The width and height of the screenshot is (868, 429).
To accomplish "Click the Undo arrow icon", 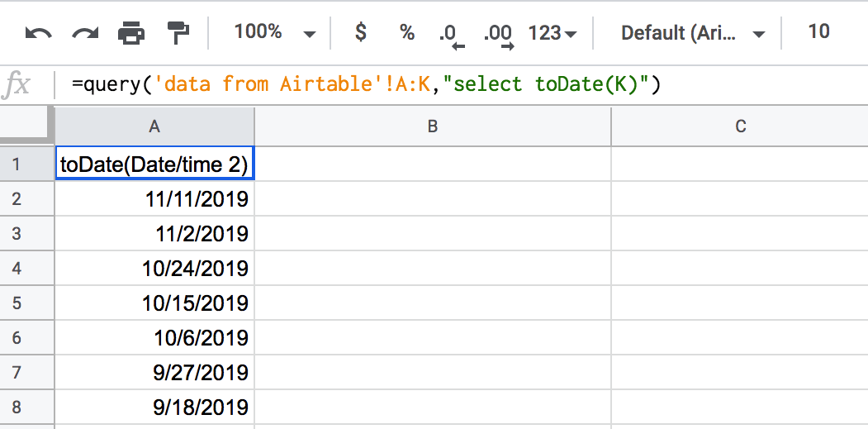I will pos(39,33).
